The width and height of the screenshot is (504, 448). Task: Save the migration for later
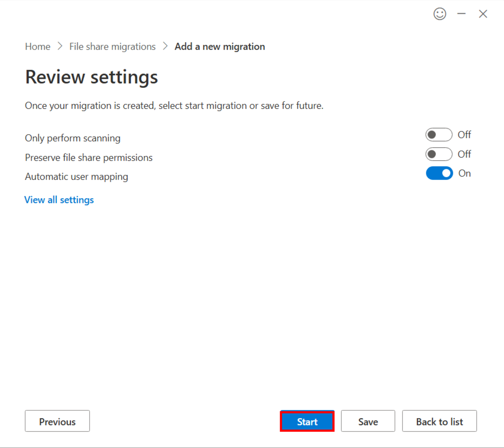tap(368, 421)
